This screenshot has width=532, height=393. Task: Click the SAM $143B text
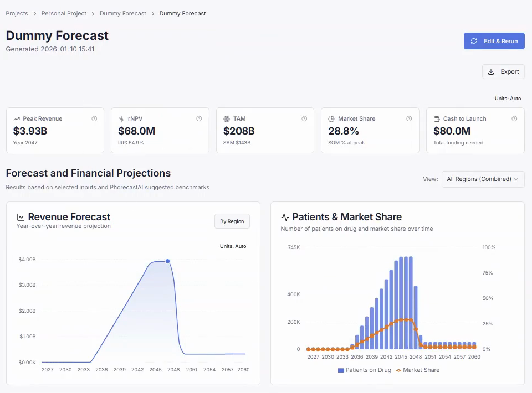pyautogui.click(x=237, y=143)
